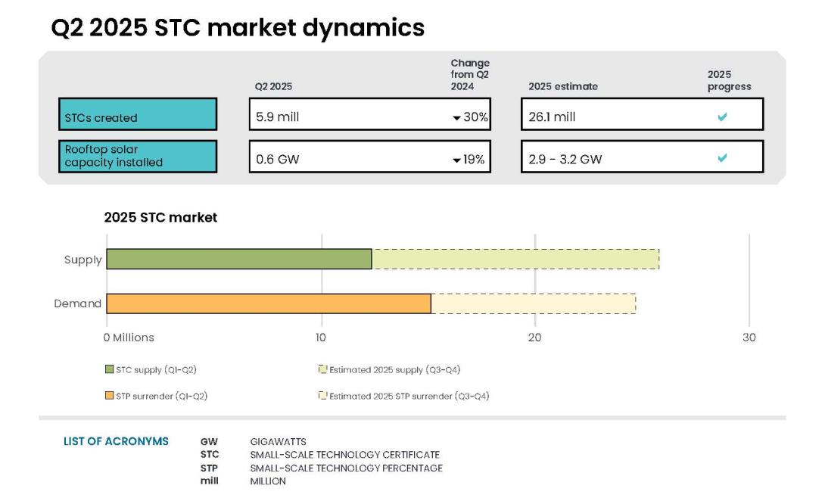Click the solid green Supply bar
The width and height of the screenshot is (825, 504).
(238, 257)
